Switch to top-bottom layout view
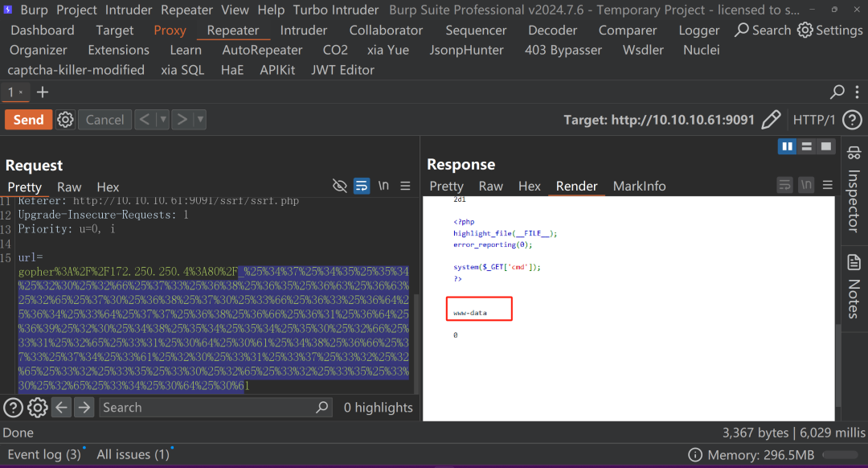This screenshot has width=868, height=468. 807,146
